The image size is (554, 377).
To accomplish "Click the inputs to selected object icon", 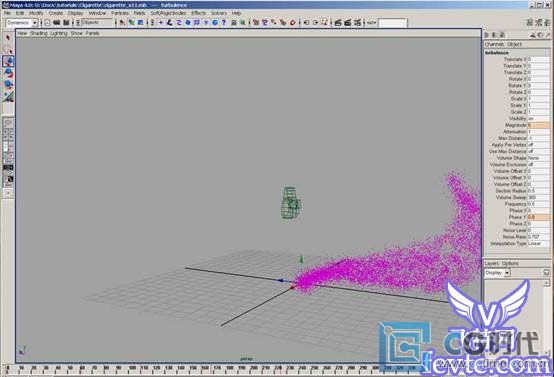I will (306, 23).
